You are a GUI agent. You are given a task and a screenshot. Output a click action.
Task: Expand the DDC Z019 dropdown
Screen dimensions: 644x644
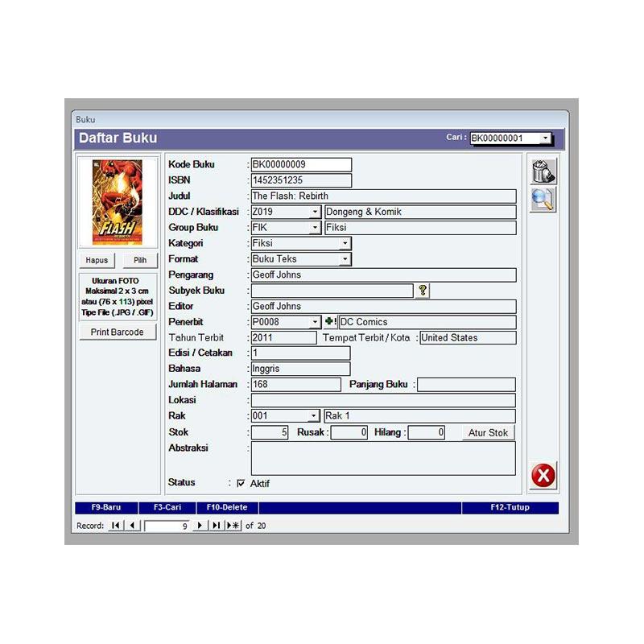pyautogui.click(x=315, y=212)
